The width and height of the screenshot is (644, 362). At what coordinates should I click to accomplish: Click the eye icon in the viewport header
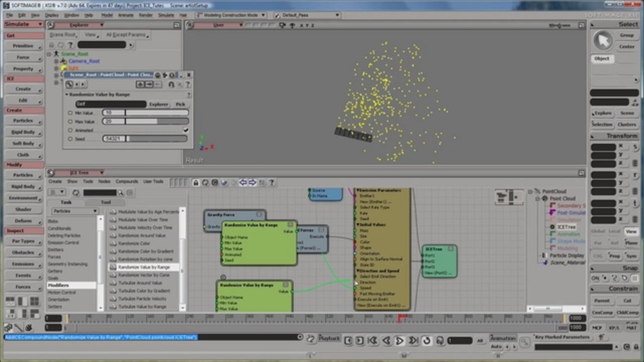(x=292, y=25)
